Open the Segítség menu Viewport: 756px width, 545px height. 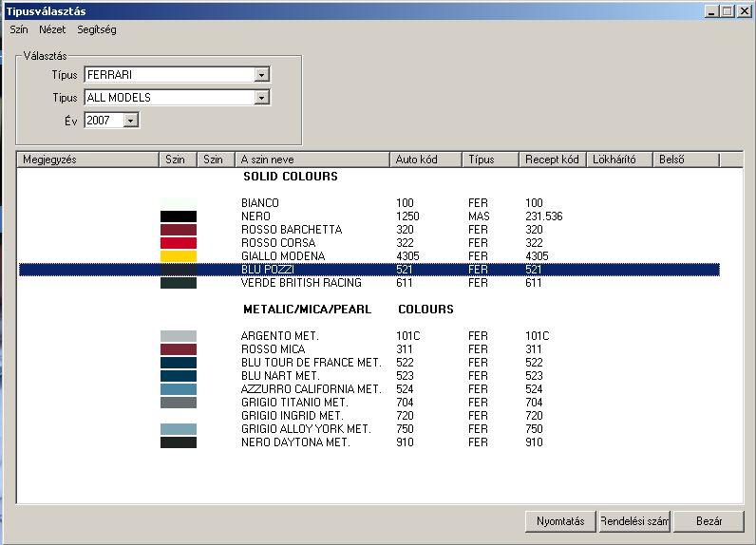(x=97, y=29)
